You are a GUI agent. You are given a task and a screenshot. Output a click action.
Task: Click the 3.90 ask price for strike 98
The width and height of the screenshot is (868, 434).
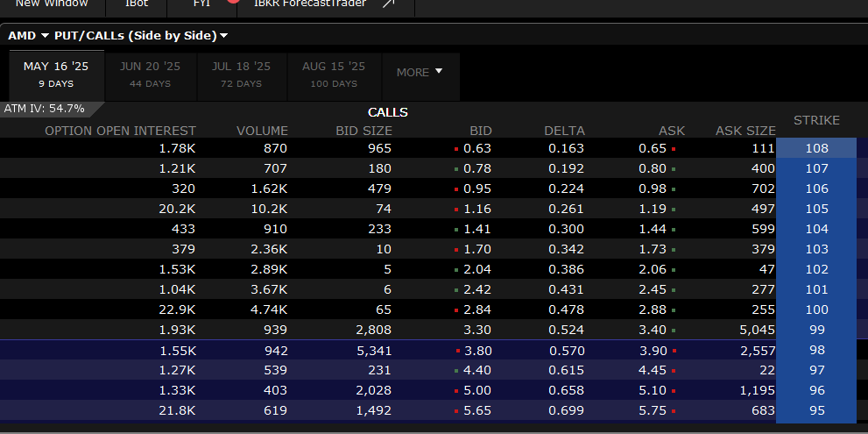(653, 351)
